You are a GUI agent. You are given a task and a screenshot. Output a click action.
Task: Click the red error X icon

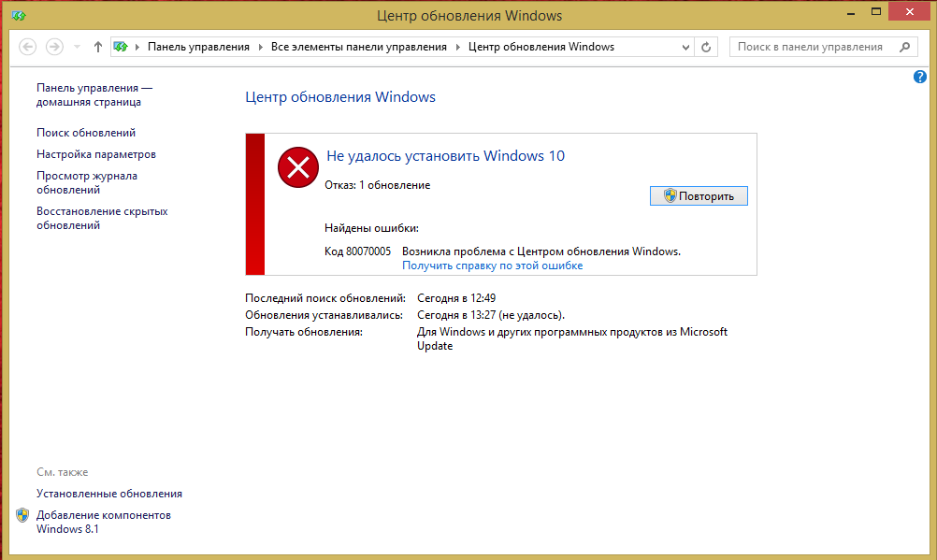(298, 167)
